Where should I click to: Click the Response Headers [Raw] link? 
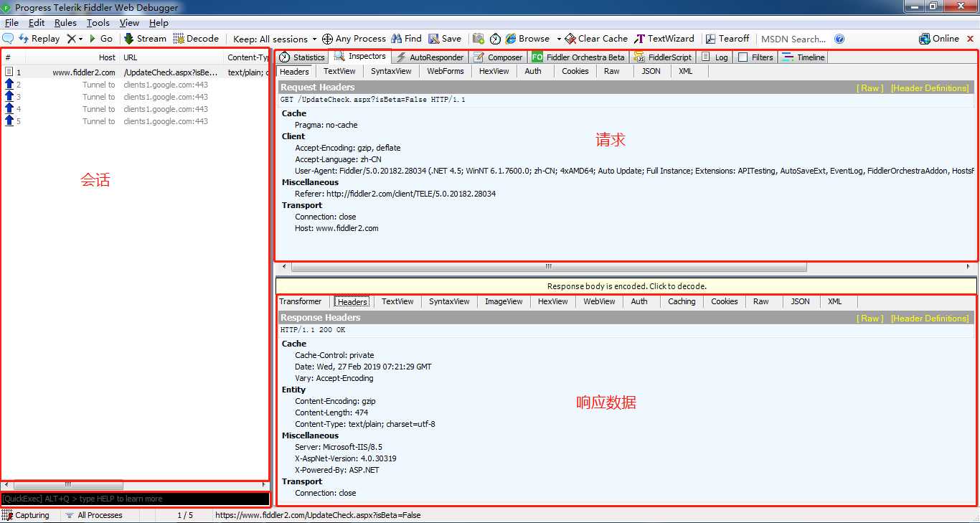(870, 319)
